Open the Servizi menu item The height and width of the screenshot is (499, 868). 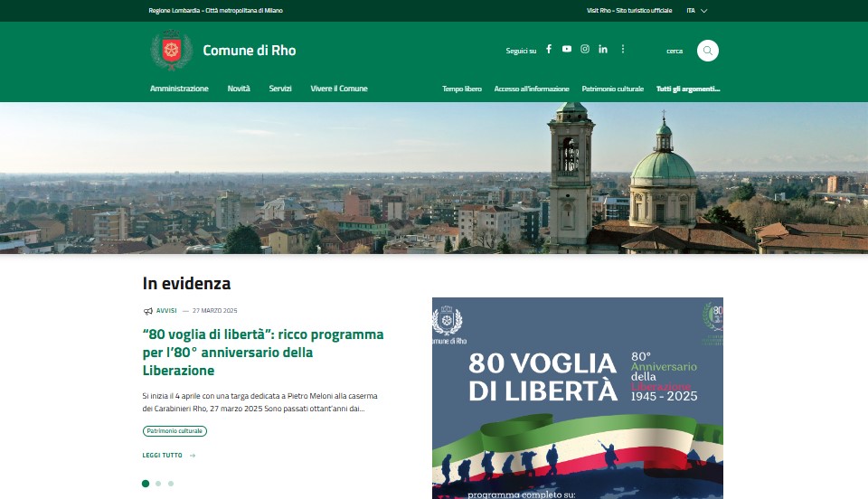click(x=280, y=89)
